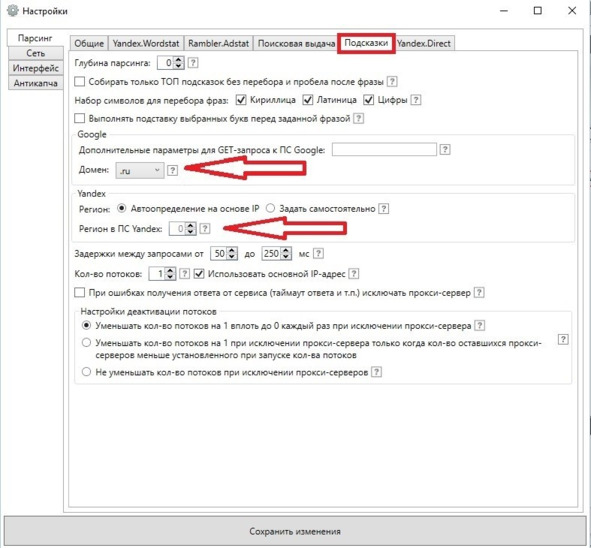Decrease parsing depth value
The width and height of the screenshot is (591, 548).
tap(179, 66)
